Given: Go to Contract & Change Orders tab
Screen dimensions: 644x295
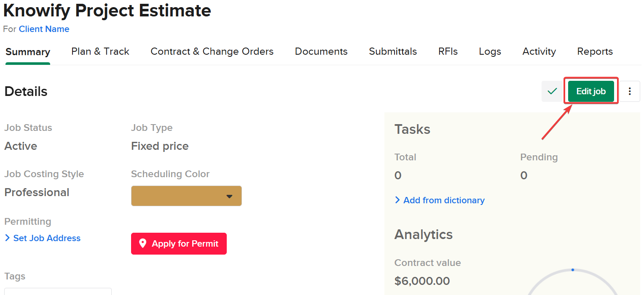Looking at the screenshot, I should coord(212,51).
